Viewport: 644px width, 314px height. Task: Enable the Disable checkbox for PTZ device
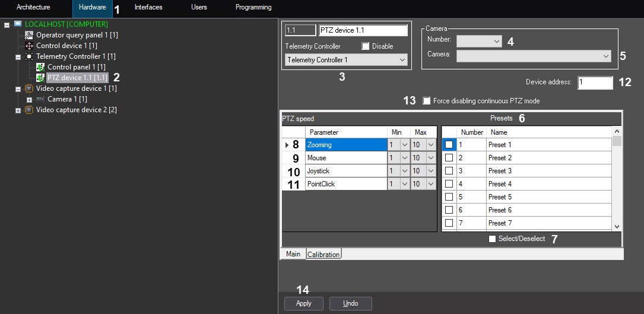coord(365,46)
